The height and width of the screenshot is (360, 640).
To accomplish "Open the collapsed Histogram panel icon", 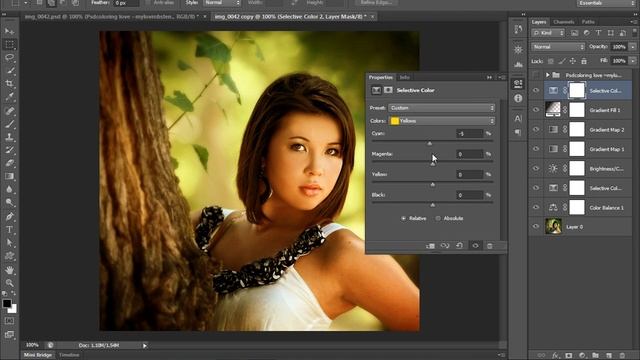I will [518, 64].
